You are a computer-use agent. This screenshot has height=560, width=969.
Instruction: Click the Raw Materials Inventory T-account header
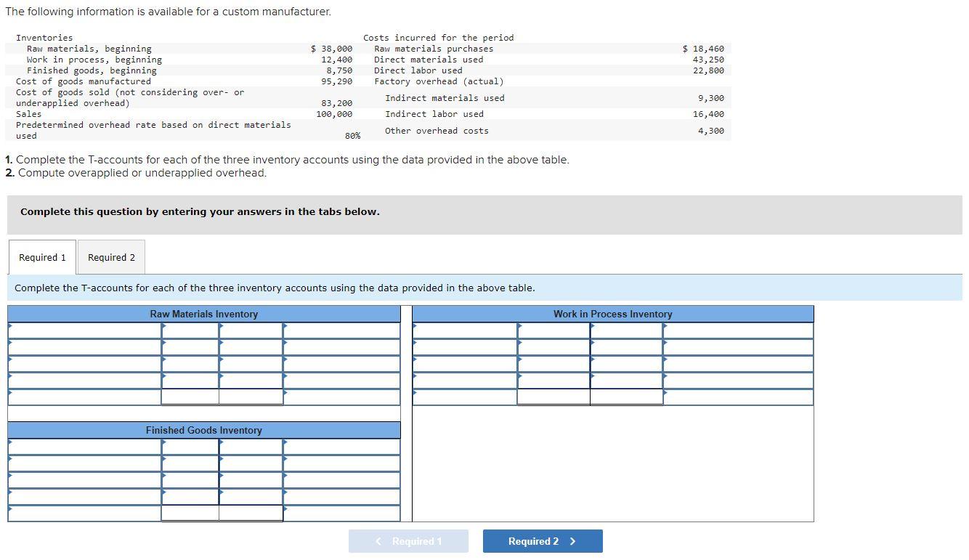tap(204, 314)
